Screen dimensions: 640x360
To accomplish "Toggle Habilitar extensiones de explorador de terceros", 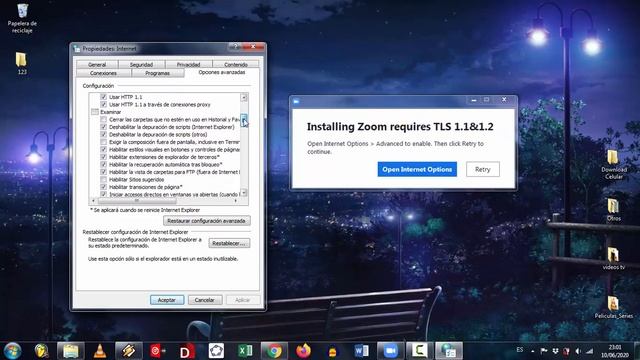I will pos(104,157).
